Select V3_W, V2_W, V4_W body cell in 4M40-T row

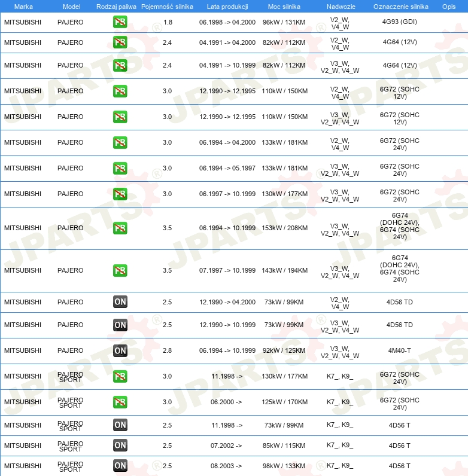click(x=340, y=352)
